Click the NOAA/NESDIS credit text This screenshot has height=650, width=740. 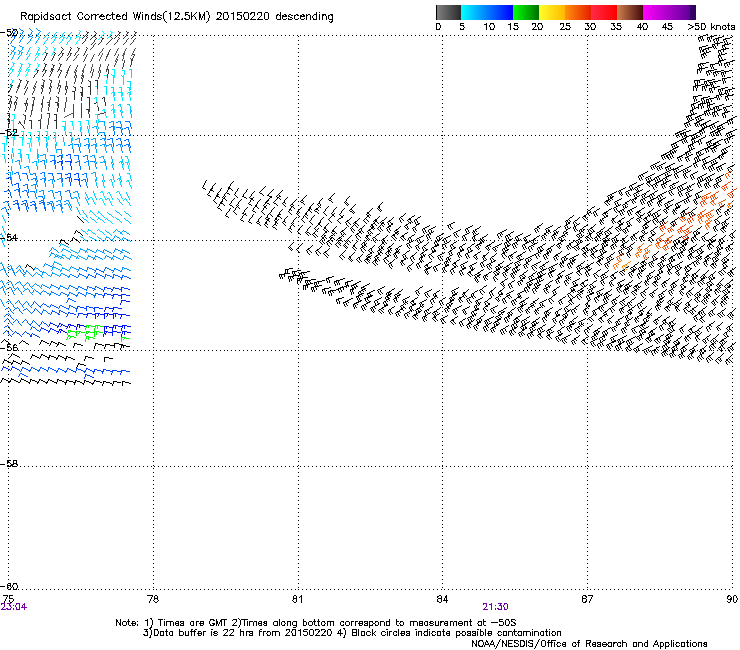pos(589,644)
